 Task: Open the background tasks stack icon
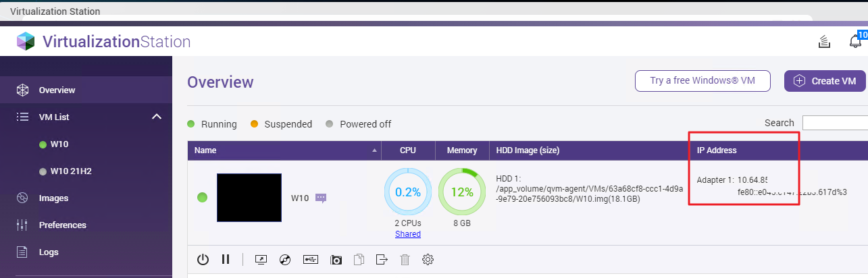(823, 42)
